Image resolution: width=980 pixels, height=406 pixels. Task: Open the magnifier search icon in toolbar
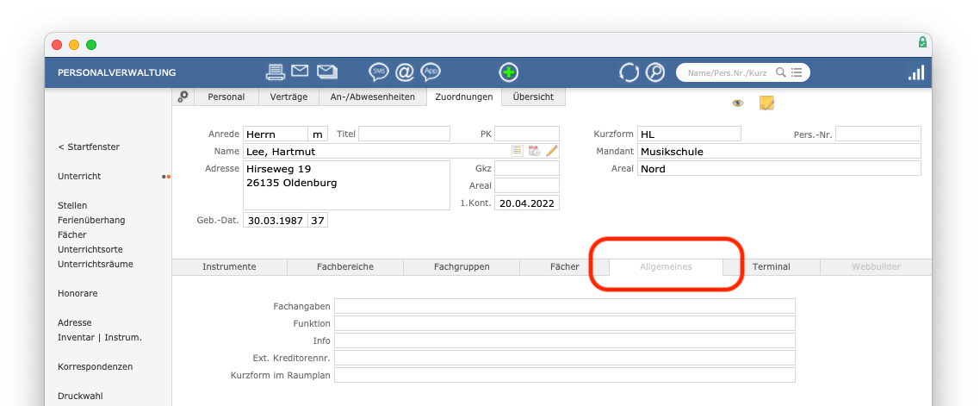pos(654,72)
